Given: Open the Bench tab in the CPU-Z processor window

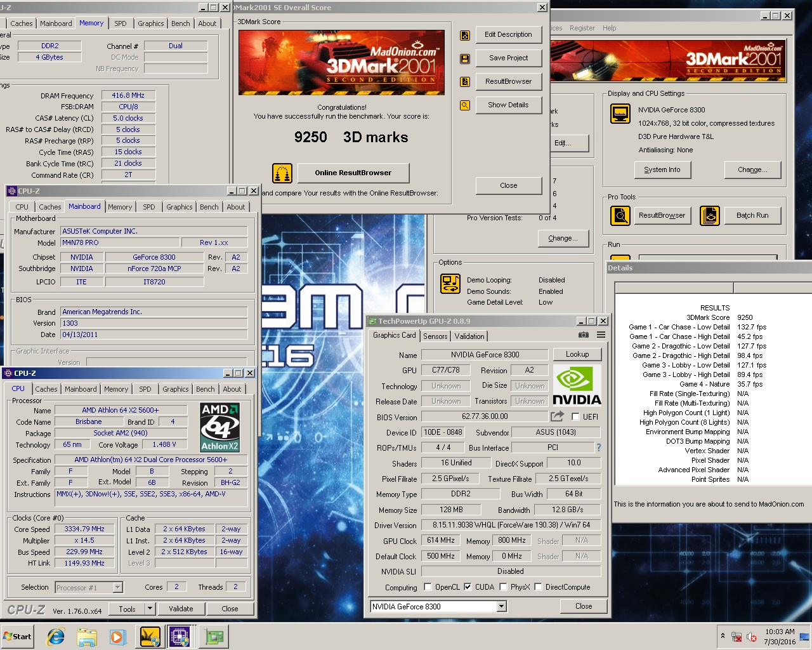Looking at the screenshot, I should coord(205,389).
